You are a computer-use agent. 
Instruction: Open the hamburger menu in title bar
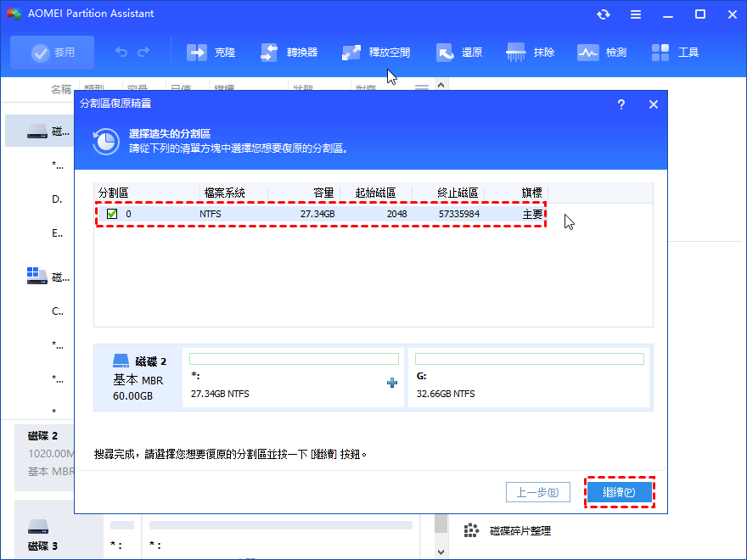pyautogui.click(x=636, y=14)
